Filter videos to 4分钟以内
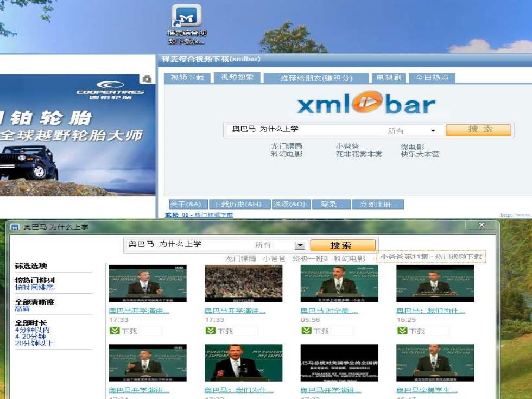 (x=32, y=330)
